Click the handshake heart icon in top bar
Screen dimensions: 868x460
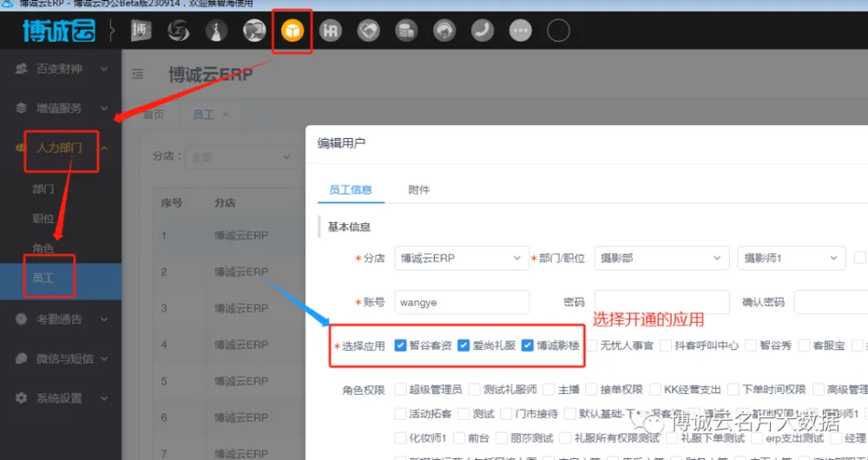pyautogui.click(x=369, y=32)
